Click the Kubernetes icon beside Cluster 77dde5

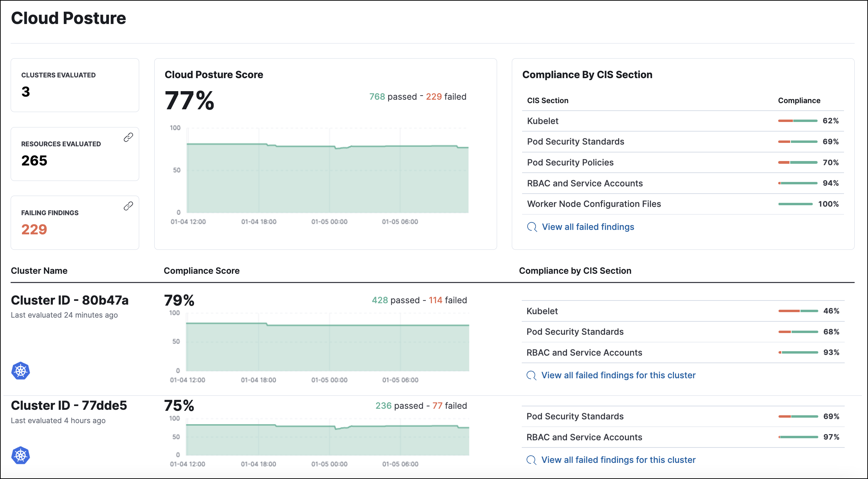point(21,456)
